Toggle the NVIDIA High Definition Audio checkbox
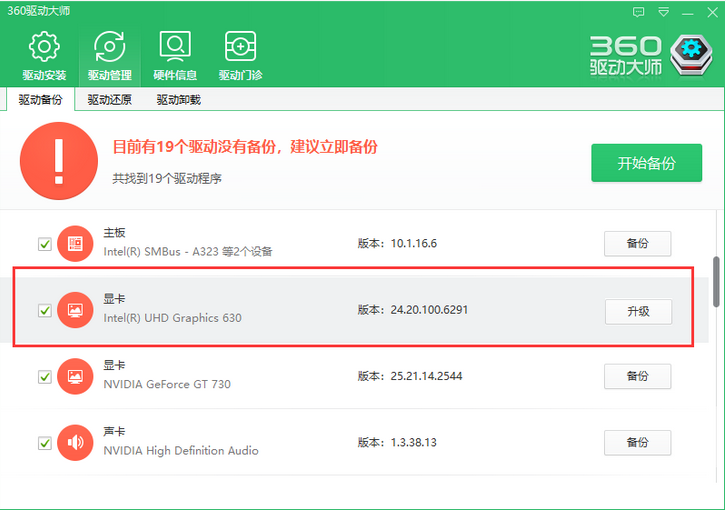This screenshot has height=513, width=726. point(44,442)
